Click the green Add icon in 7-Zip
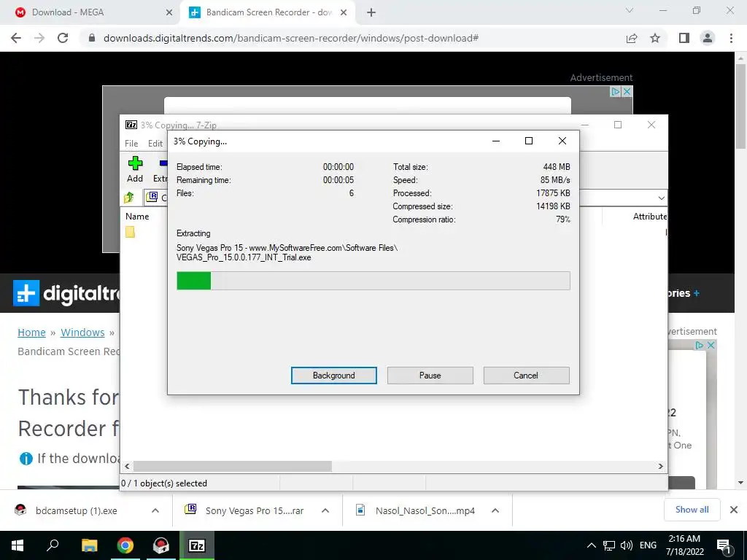The width and height of the screenshot is (747, 560). (x=135, y=163)
